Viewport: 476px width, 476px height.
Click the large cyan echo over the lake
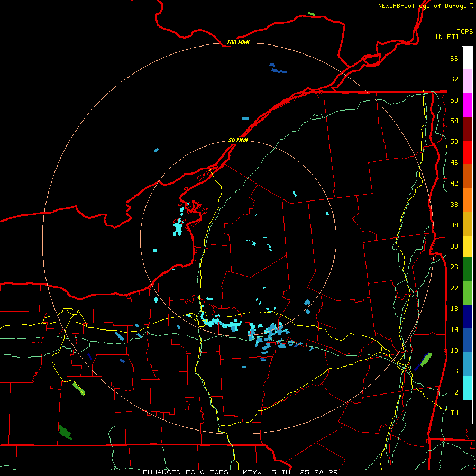[x=178, y=227]
